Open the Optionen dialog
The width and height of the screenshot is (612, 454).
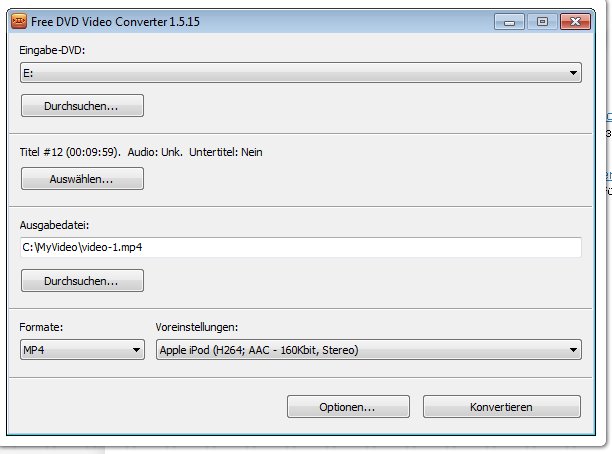coord(347,407)
